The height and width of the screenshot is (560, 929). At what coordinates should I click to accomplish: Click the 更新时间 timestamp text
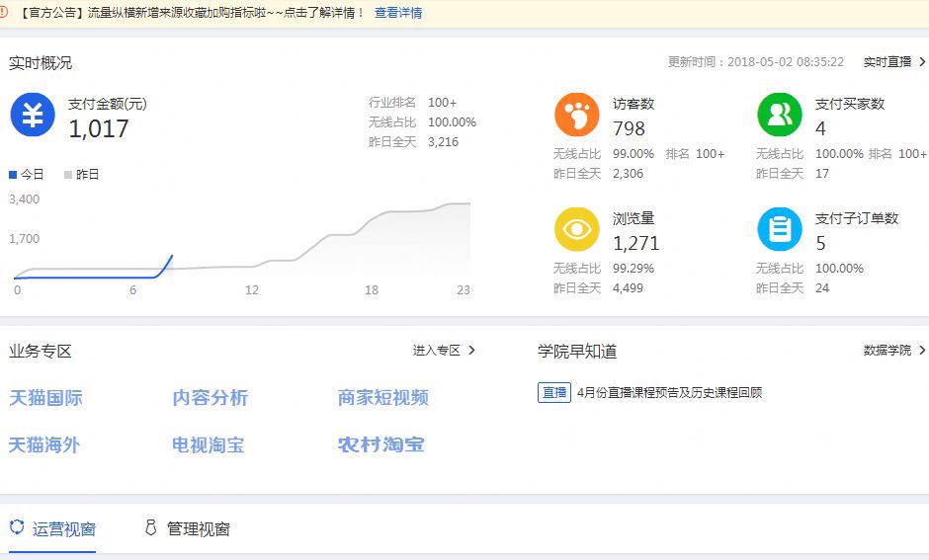click(x=756, y=62)
